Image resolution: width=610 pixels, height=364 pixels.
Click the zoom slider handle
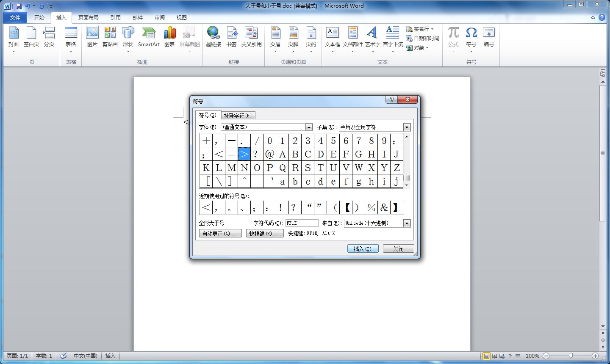click(x=571, y=356)
